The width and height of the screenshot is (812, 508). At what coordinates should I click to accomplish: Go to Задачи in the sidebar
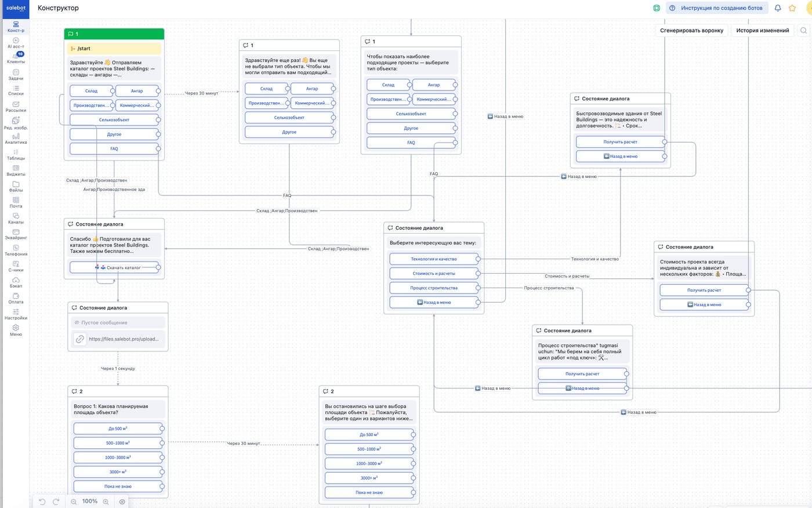pyautogui.click(x=16, y=75)
